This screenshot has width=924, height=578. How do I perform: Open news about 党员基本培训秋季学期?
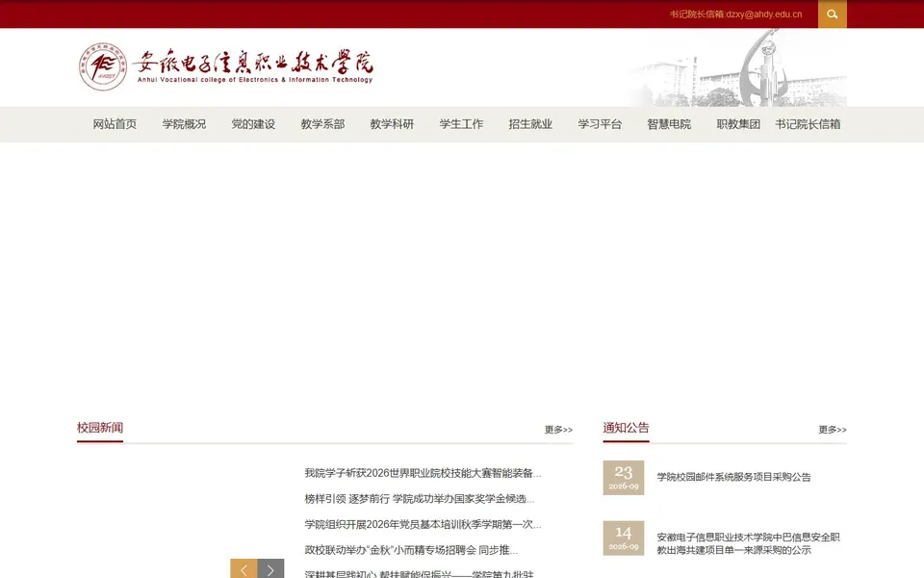(x=423, y=524)
